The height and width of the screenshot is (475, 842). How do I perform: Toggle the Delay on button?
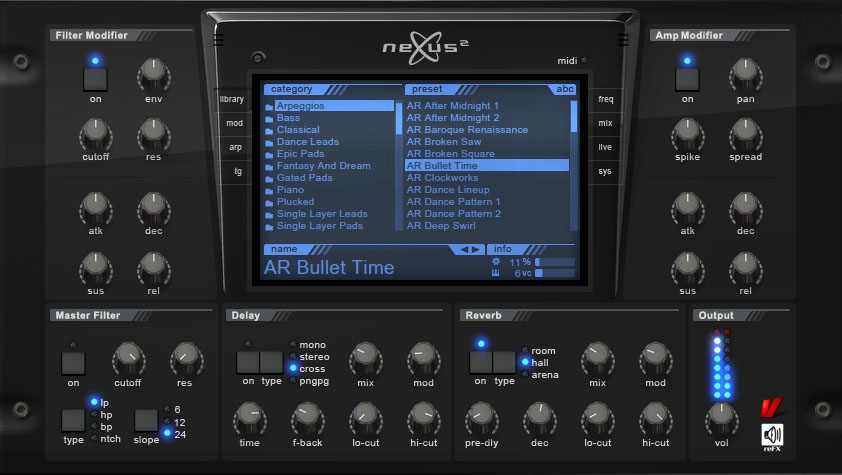point(248,362)
